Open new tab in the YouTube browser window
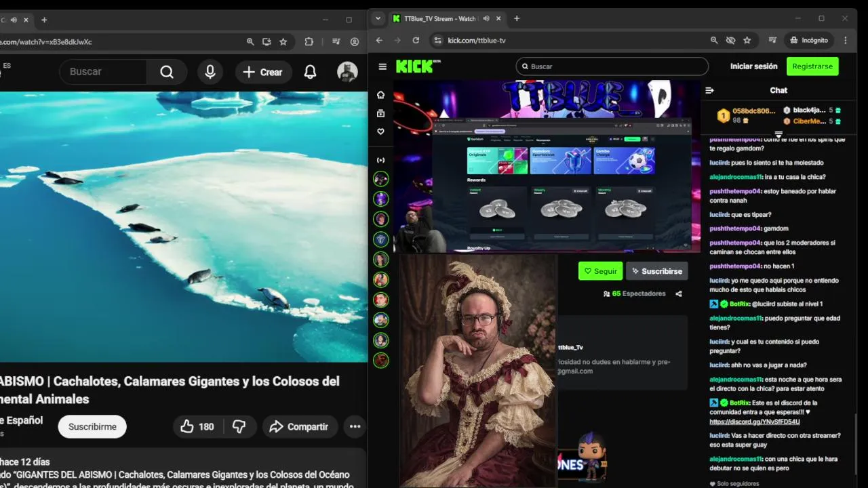868x488 pixels. tap(44, 20)
